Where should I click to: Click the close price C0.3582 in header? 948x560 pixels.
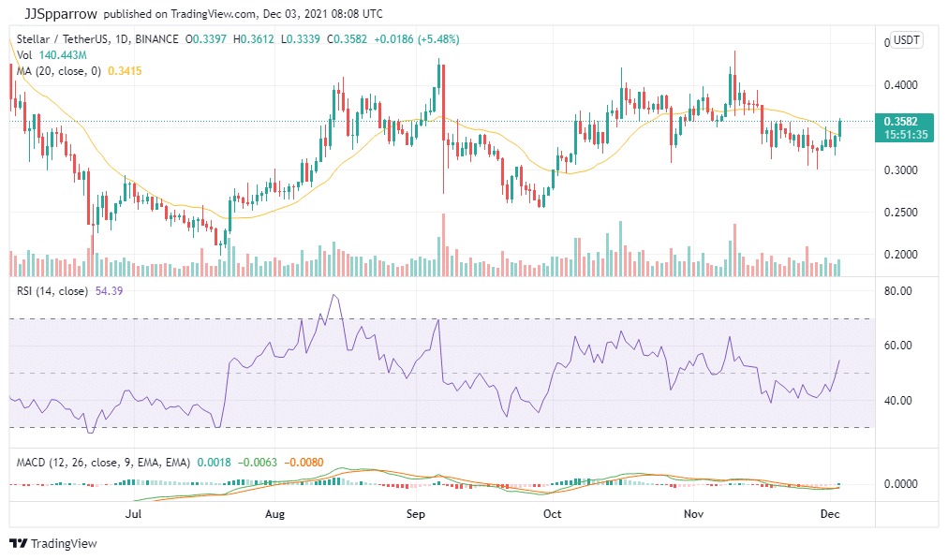pos(347,39)
